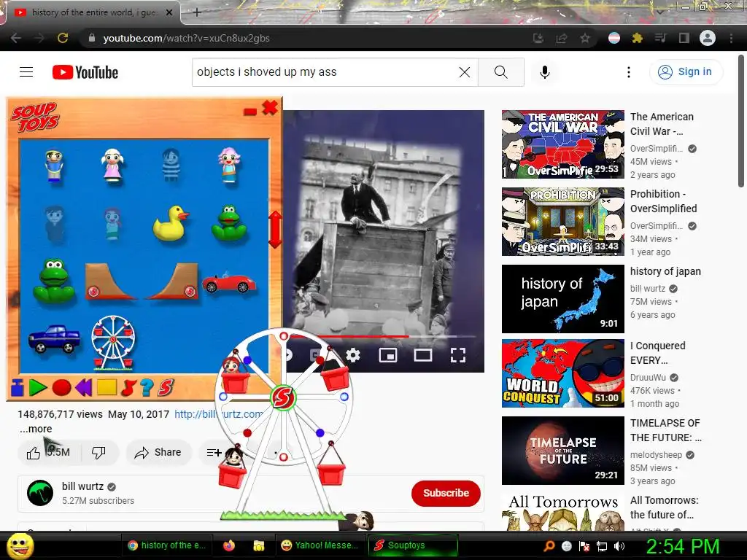Click the Sign in button

686,72
